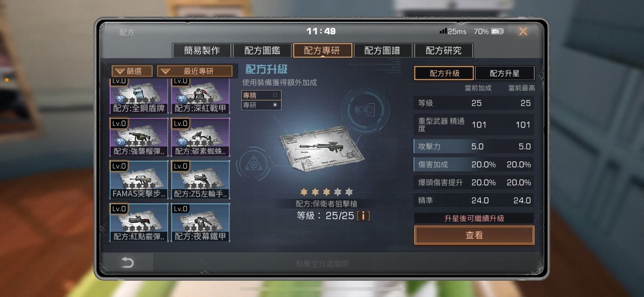This screenshot has height=297, width=644.
Task: Open the 簡易製作 tab
Action: 202,50
